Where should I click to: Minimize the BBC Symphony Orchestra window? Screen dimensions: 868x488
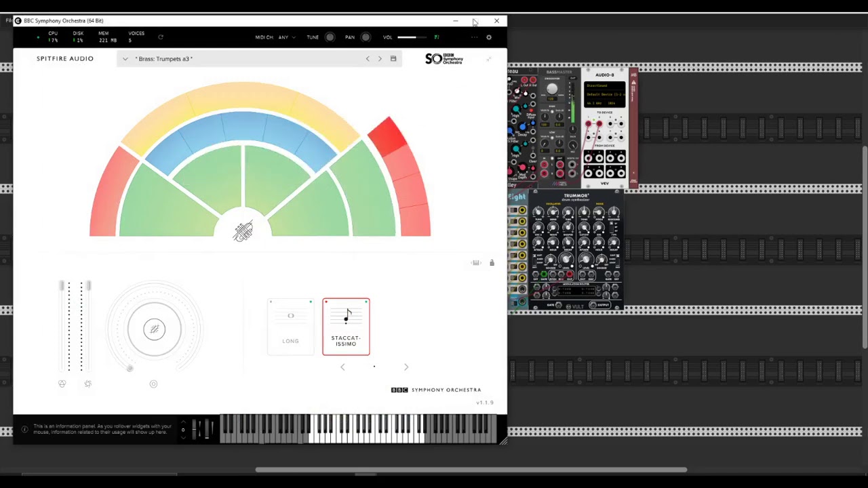(455, 21)
